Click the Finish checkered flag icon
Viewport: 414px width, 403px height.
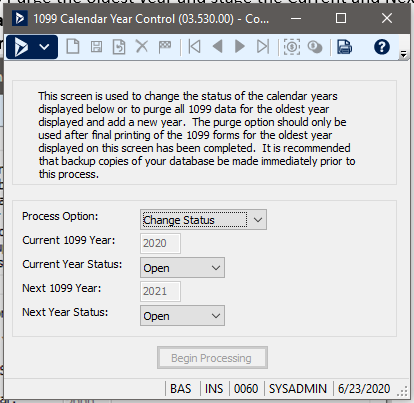click(x=165, y=47)
